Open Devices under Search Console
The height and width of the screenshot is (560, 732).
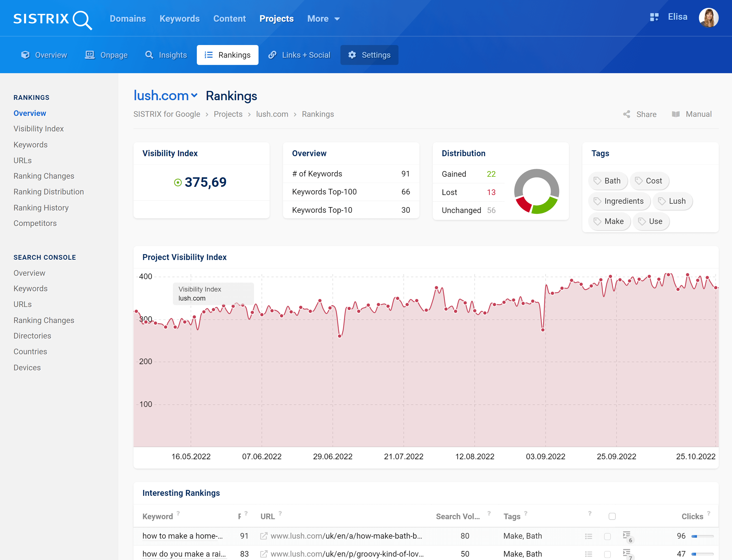coord(27,368)
